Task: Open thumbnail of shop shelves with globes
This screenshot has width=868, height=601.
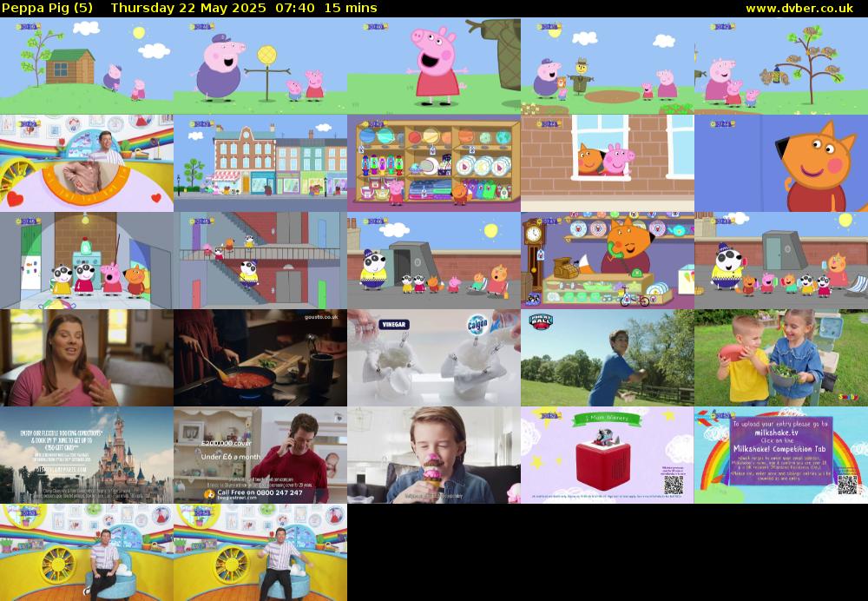Action: tap(434, 163)
